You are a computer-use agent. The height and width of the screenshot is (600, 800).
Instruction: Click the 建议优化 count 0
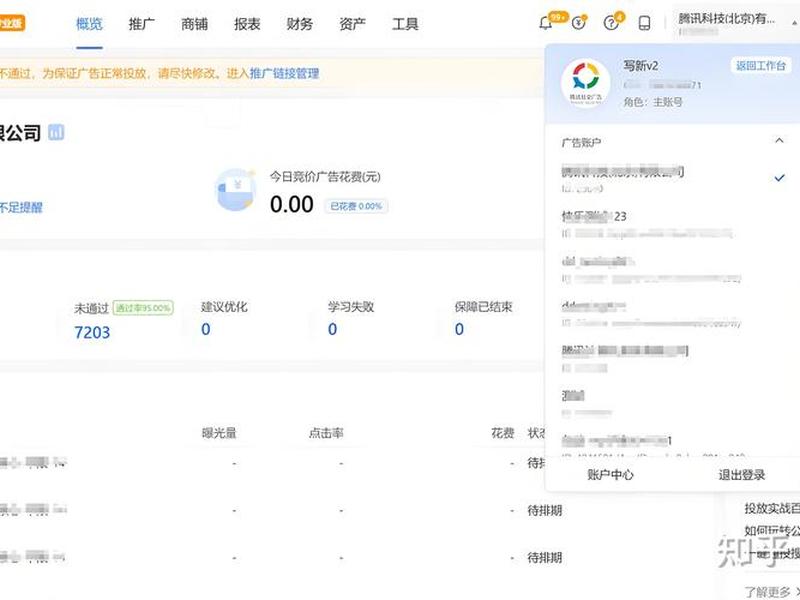[x=206, y=329]
